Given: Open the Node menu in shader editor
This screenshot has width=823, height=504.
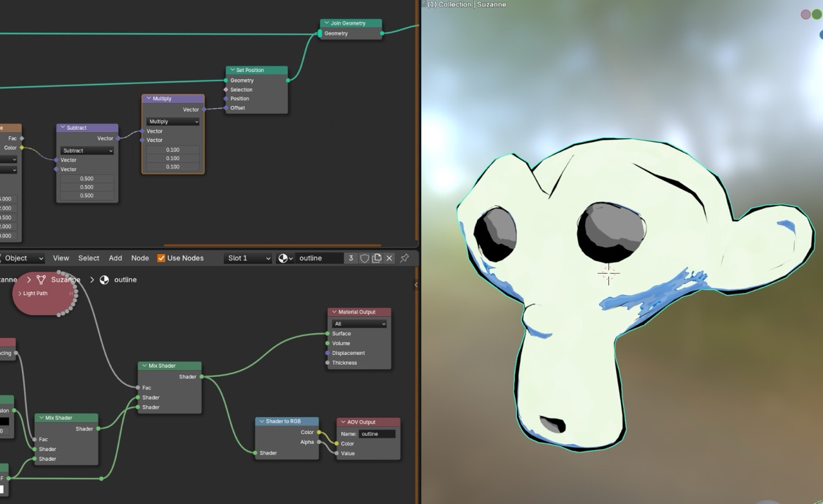Looking at the screenshot, I should click(x=140, y=258).
